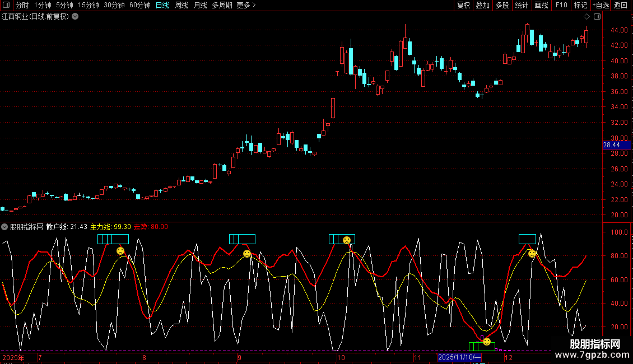Select the 1分钟 period
Screen dimensions: 633x364
[43, 5]
